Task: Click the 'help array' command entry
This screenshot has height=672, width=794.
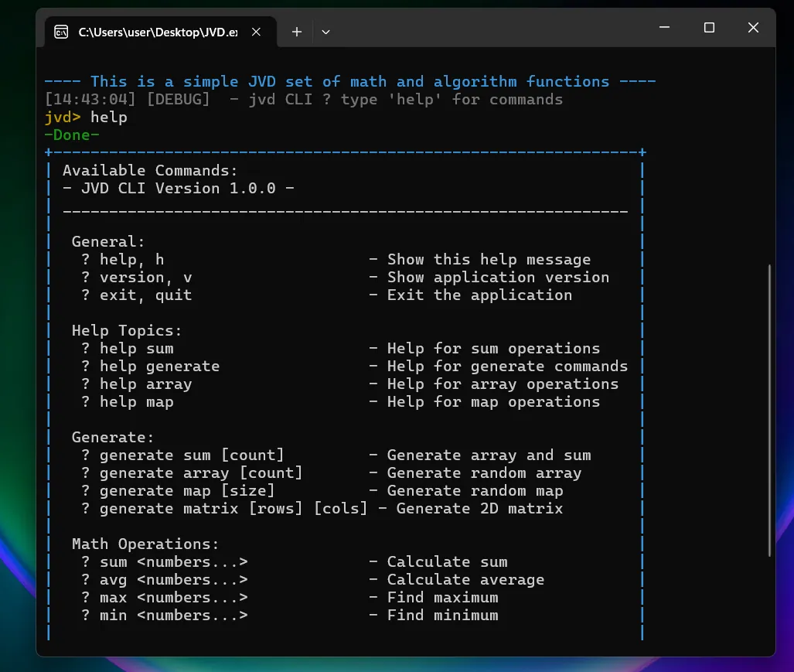Action: pos(146,384)
